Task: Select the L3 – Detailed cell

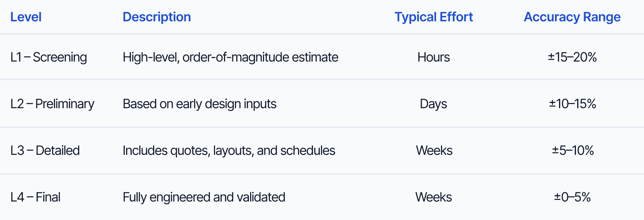Action: click(x=45, y=150)
